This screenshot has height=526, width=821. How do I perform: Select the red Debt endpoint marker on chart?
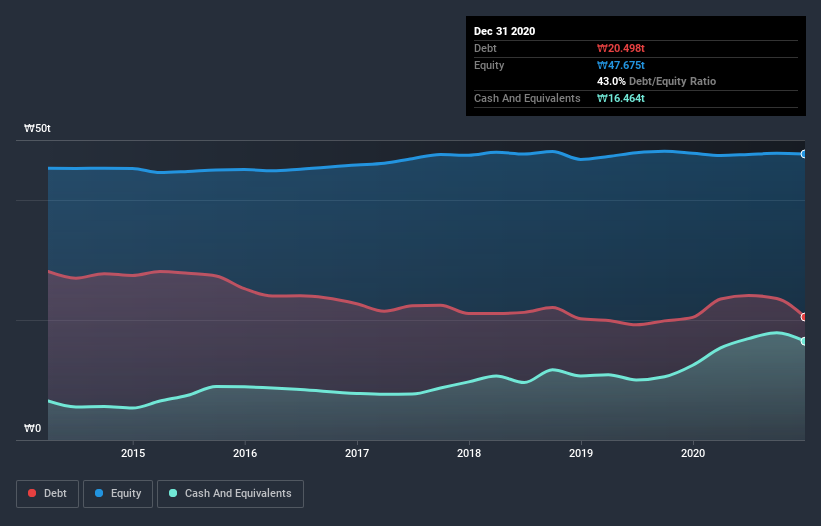[804, 317]
